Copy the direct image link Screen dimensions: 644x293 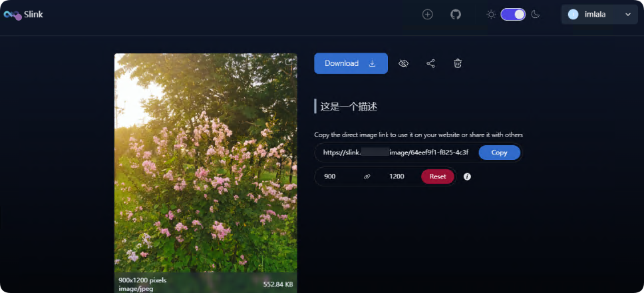(500, 152)
